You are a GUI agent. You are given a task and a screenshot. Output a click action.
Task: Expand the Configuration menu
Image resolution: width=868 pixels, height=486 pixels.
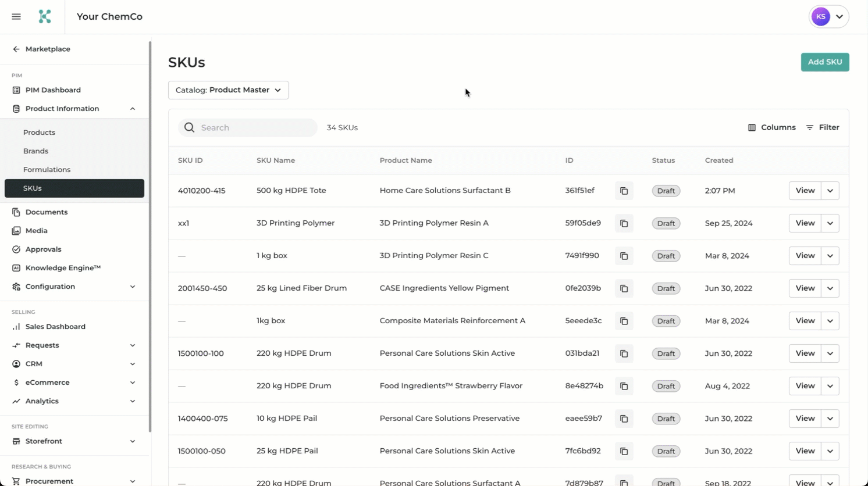[133, 287]
